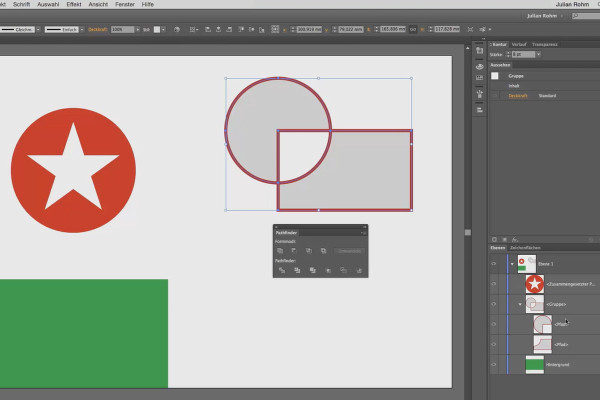Click the Intersect shape mode icon
This screenshot has width=600, height=400.
(309, 251)
